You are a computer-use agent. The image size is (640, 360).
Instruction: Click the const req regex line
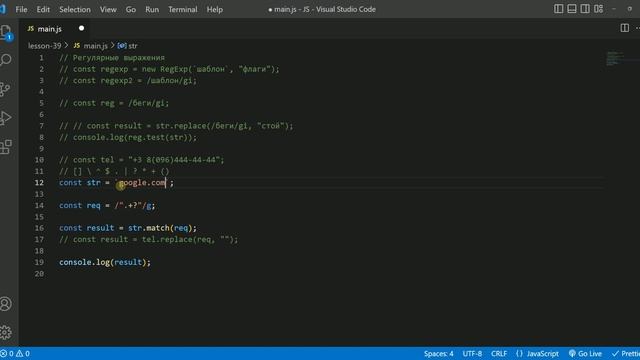(x=107, y=205)
